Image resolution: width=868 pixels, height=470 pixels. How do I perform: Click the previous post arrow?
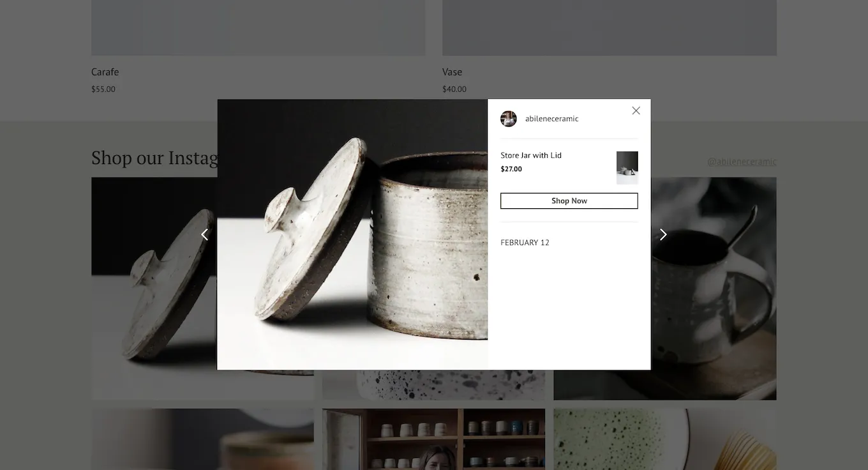(205, 234)
